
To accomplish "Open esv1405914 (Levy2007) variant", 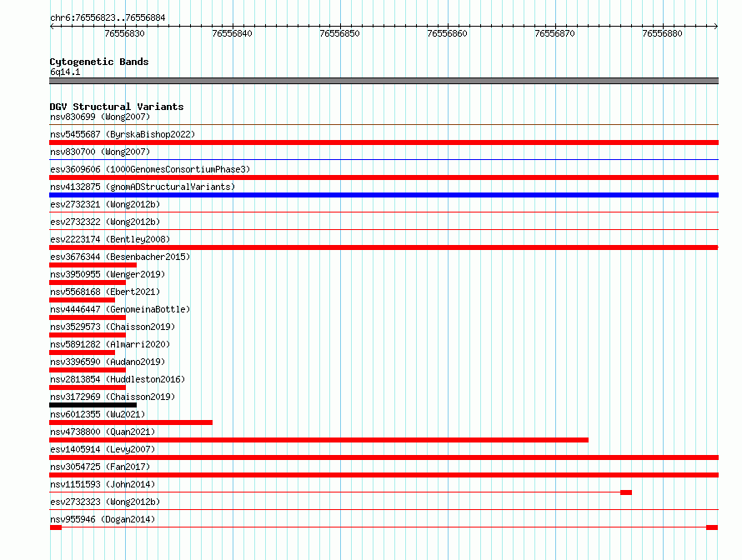I will click(x=103, y=449).
